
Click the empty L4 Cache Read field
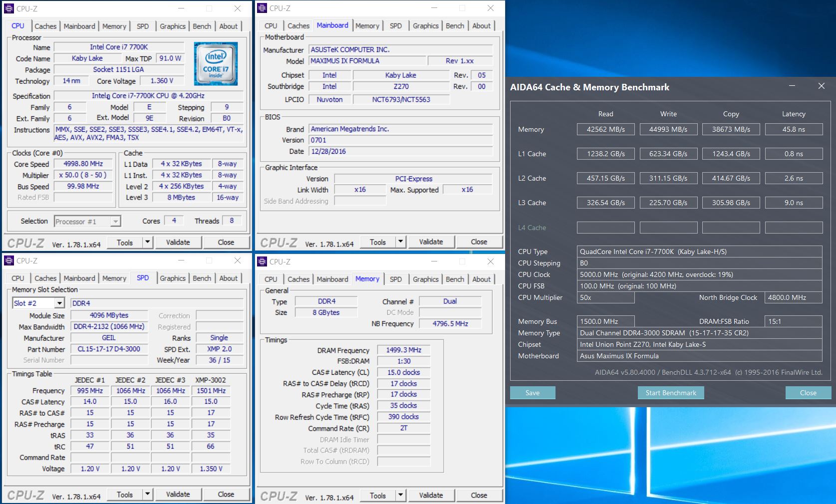(605, 228)
